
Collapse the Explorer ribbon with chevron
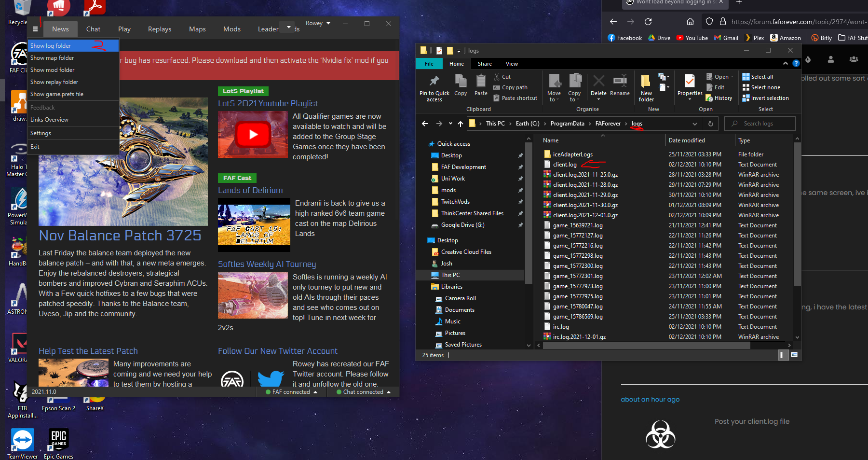click(785, 63)
